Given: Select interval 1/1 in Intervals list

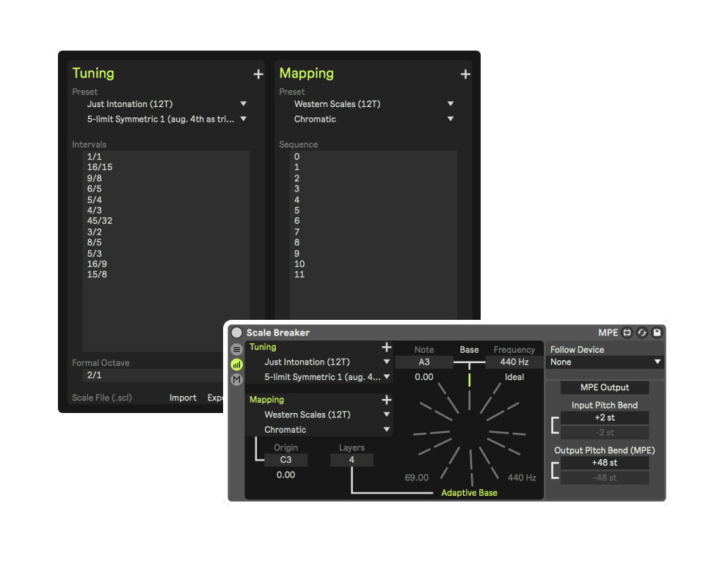Looking at the screenshot, I should [x=94, y=157].
